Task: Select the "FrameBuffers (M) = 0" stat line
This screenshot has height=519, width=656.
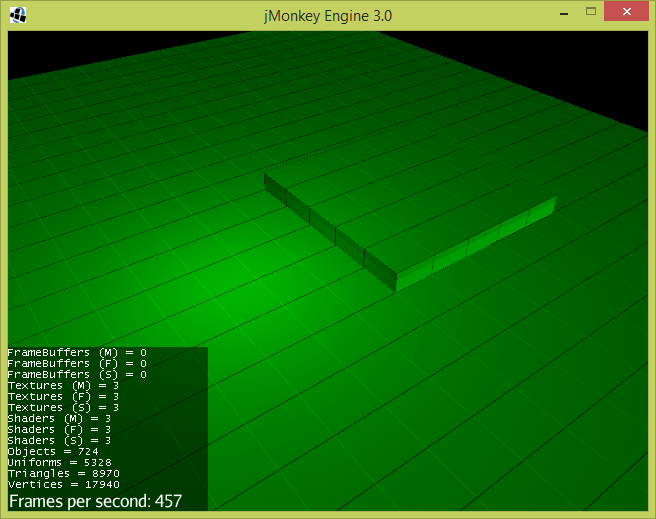Action: 77,353
